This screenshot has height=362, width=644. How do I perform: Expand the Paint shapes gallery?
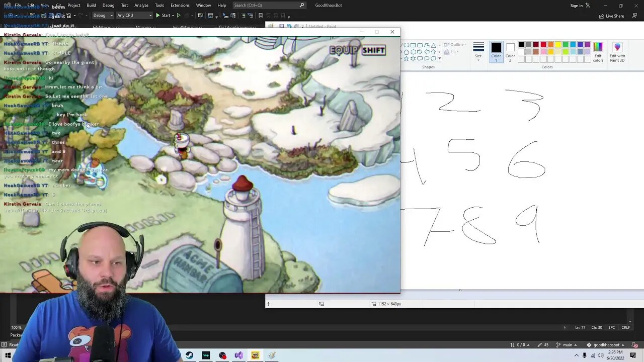(440, 58)
